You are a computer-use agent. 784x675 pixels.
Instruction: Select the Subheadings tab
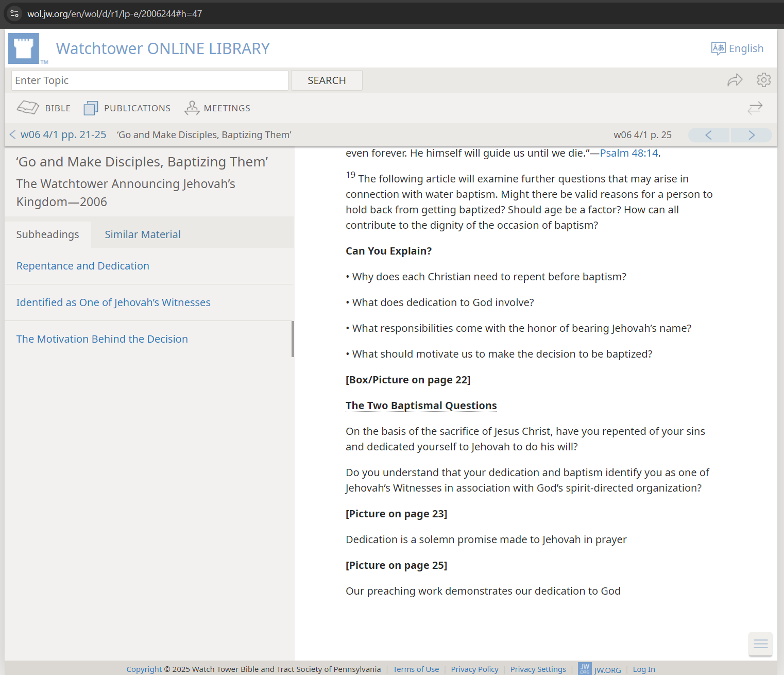47,234
